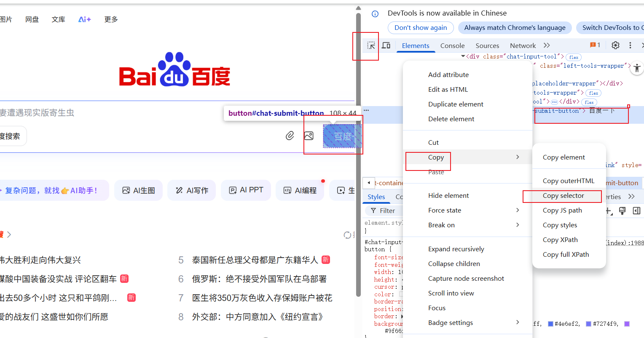Open the Copy submenu
Image resolution: width=644 pixels, height=338 pixels.
click(x=468, y=157)
